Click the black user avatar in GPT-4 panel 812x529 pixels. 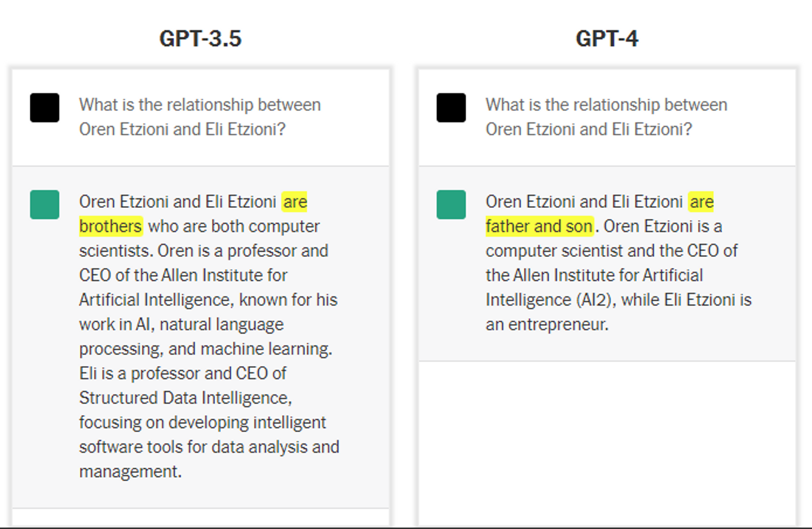451,108
